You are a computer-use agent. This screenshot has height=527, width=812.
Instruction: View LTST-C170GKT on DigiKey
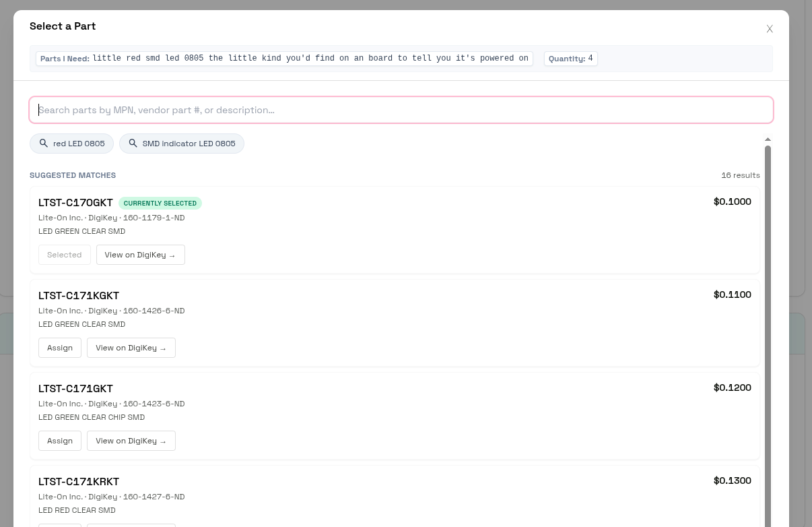click(x=140, y=255)
